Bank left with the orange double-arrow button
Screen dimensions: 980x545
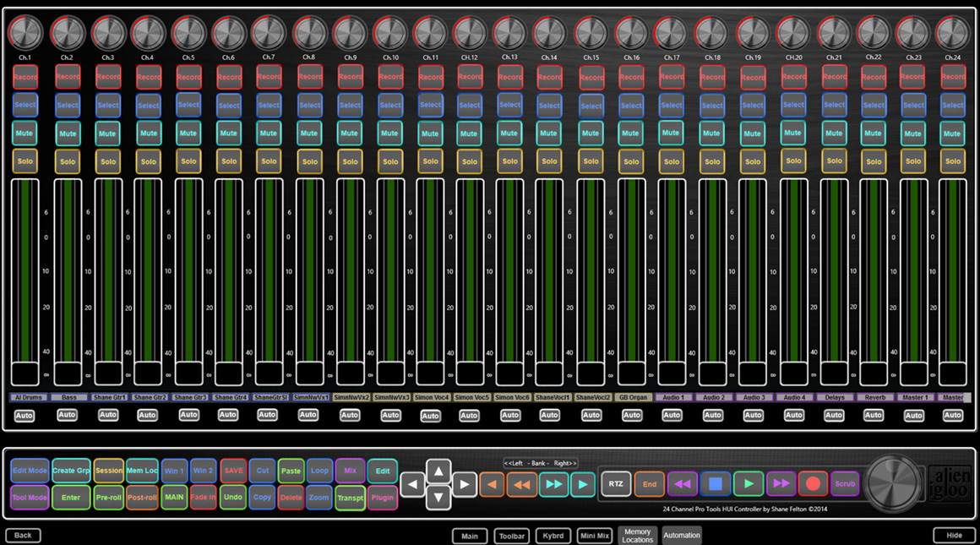click(522, 484)
